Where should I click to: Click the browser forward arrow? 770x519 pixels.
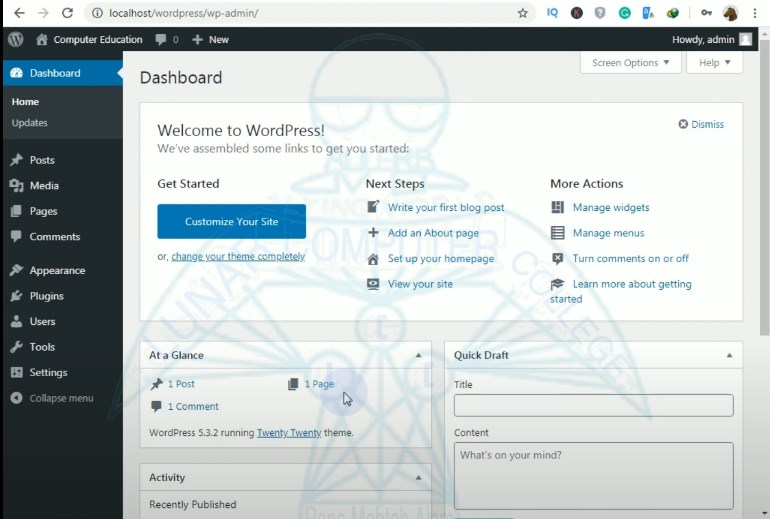[43, 13]
